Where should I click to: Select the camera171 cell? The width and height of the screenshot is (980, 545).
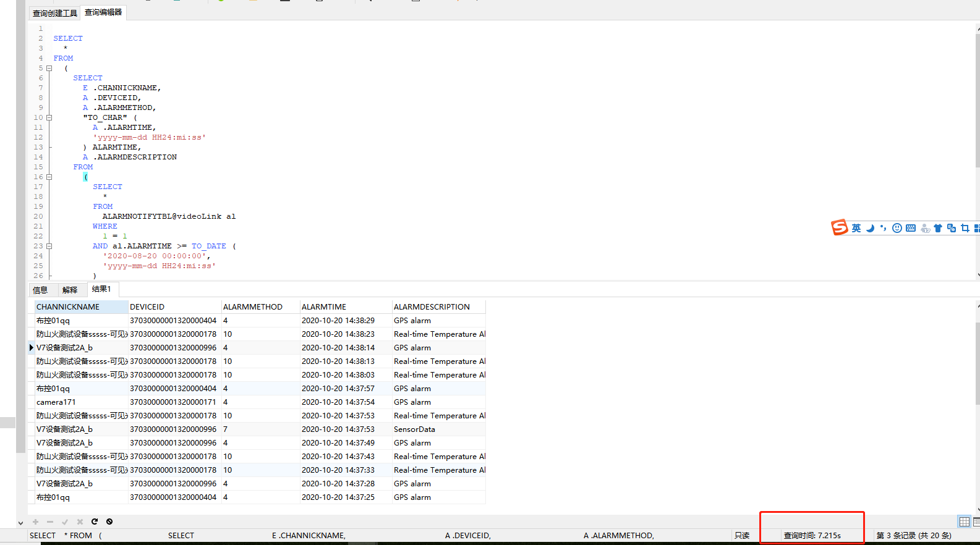point(81,402)
